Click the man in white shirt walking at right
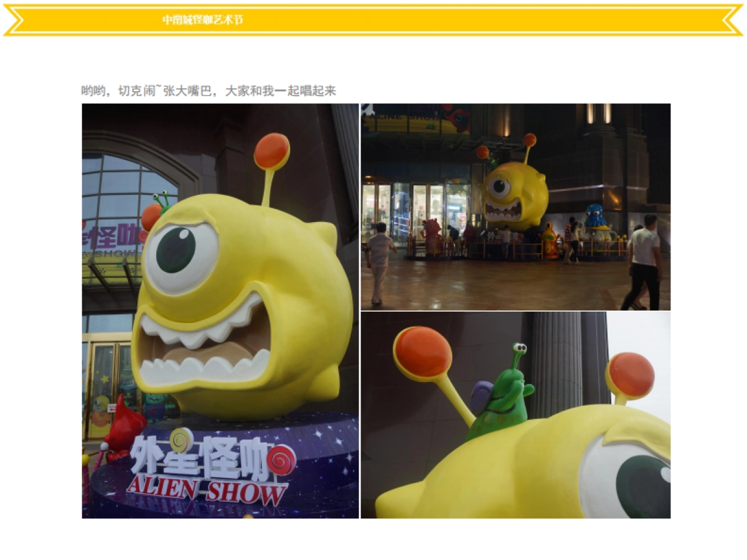This screenshot has height=560, width=747. [644, 261]
